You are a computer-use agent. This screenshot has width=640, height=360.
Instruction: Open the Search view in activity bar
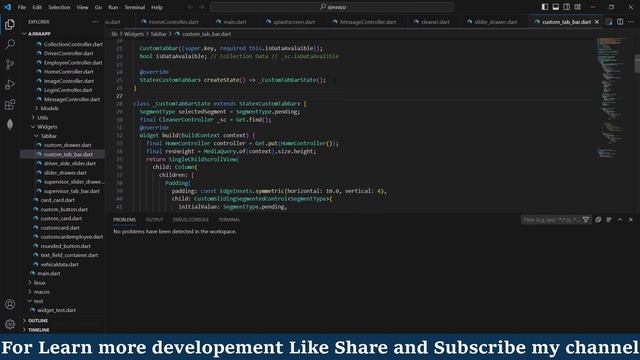(x=10, y=44)
